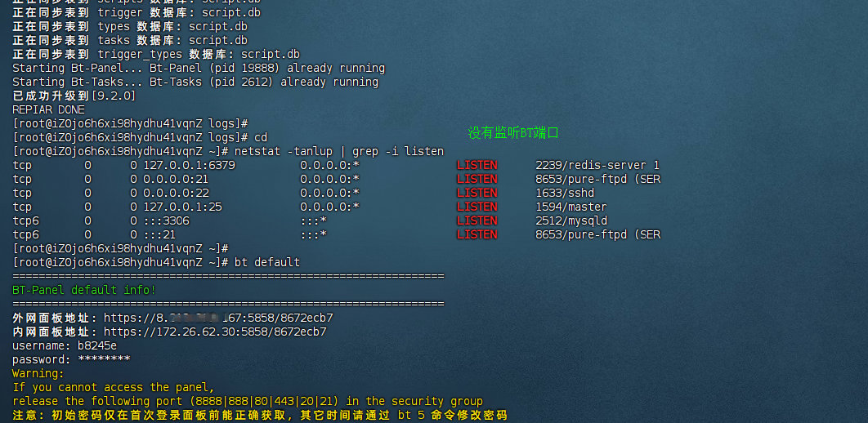Click the Bt-Tasks pid 2612 status line
The image size is (868, 423).
pyautogui.click(x=195, y=82)
